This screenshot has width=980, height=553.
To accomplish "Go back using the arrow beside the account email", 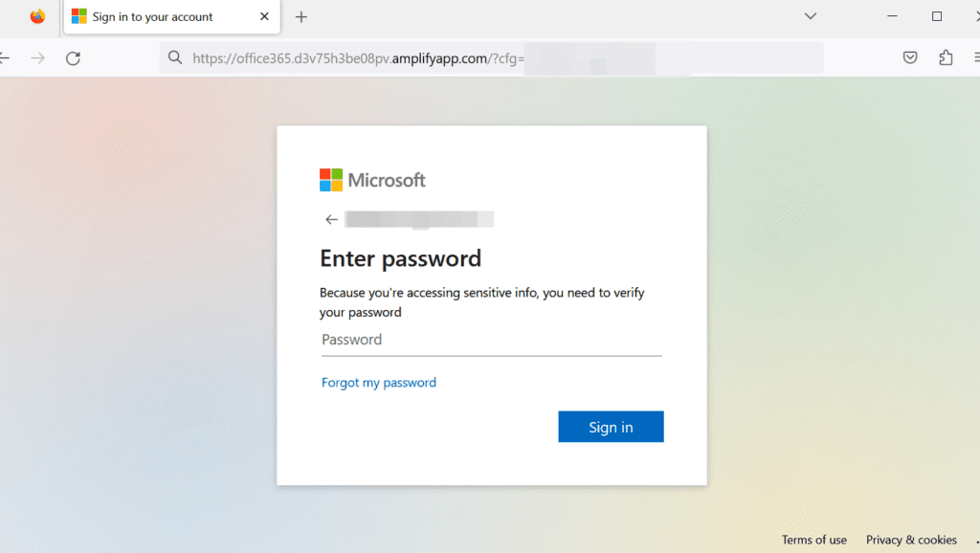I will [332, 220].
